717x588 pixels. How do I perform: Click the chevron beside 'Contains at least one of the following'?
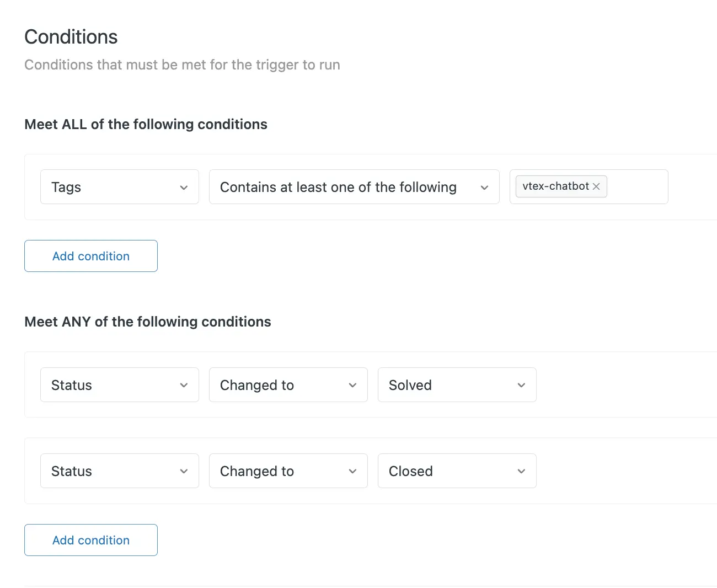click(484, 188)
